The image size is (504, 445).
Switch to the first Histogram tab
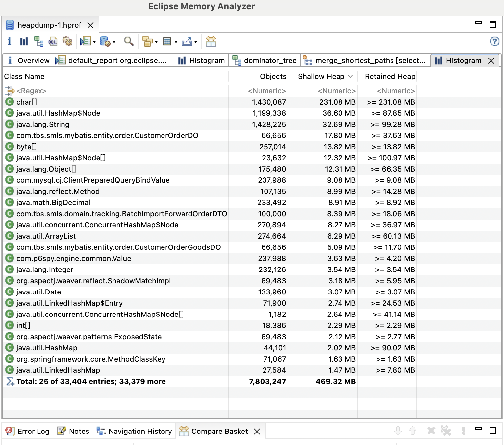201,60
